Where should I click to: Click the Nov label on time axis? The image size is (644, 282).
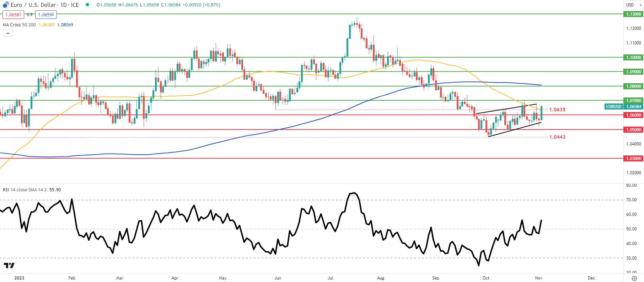coord(539,278)
